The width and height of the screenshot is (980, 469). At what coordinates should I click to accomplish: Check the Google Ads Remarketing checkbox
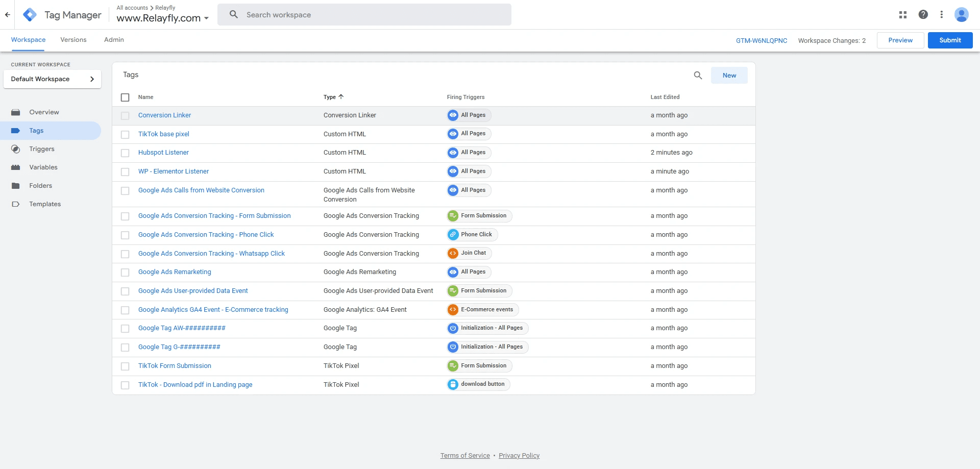(125, 273)
